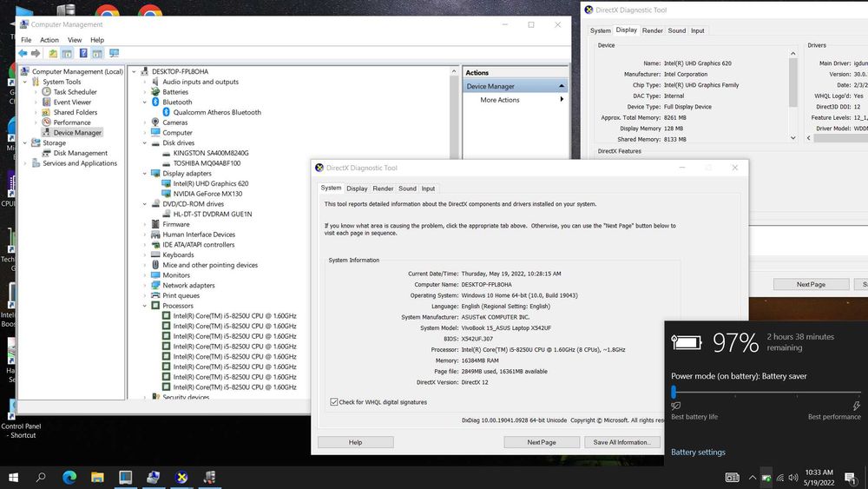Open Microsoft Edge from the taskbar
This screenshot has width=868, height=489.
pos(69,478)
